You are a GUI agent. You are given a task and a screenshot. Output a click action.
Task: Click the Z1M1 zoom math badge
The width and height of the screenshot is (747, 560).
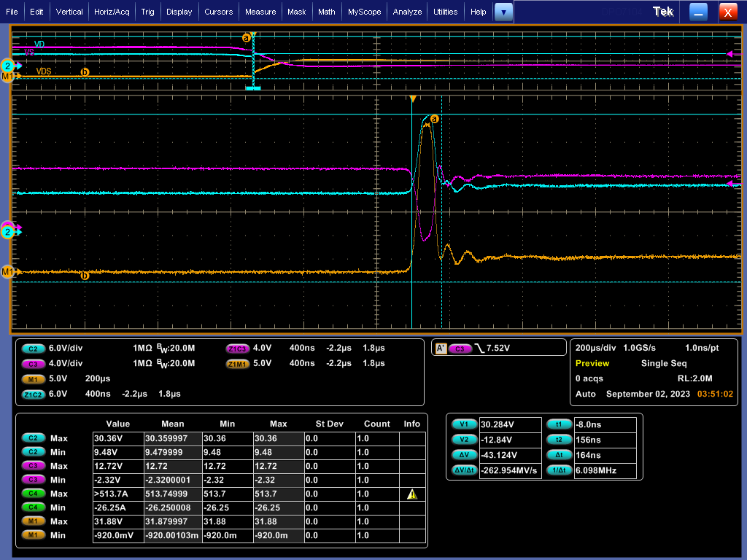coord(238,363)
